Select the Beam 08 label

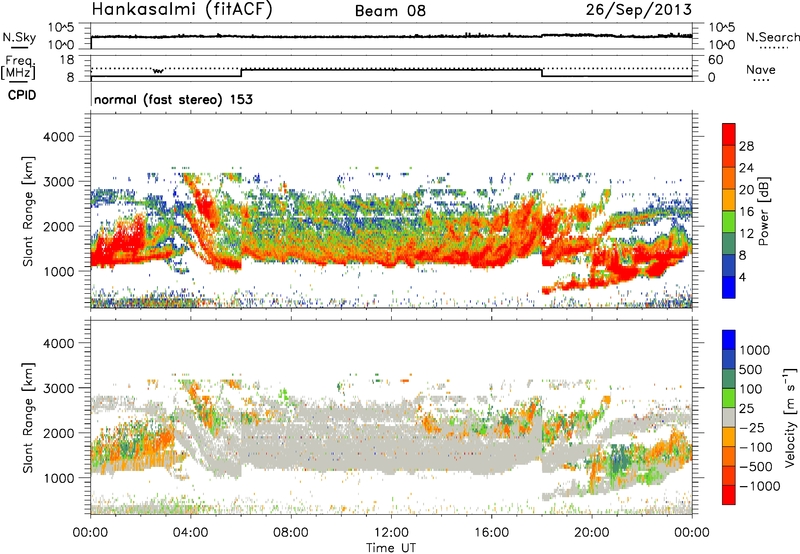pos(390,11)
